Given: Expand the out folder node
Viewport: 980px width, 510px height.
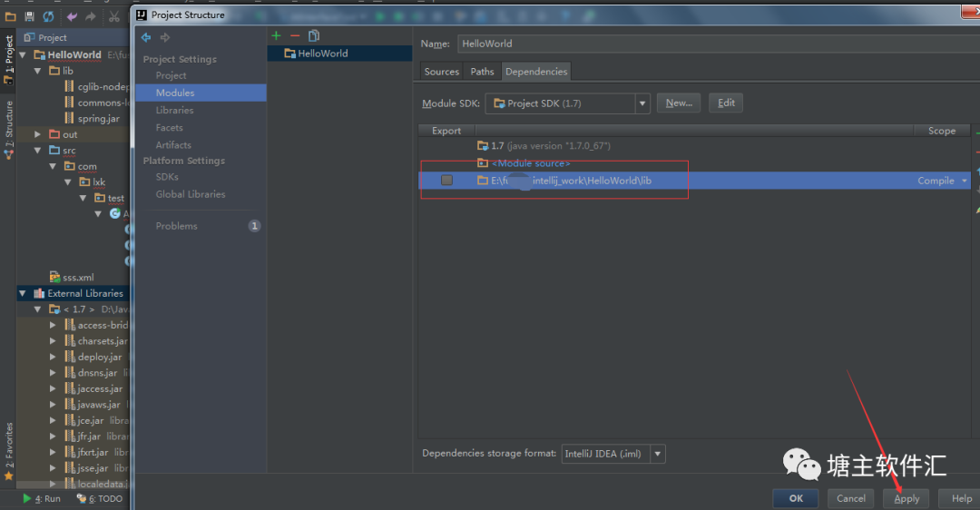Looking at the screenshot, I should point(37,134).
